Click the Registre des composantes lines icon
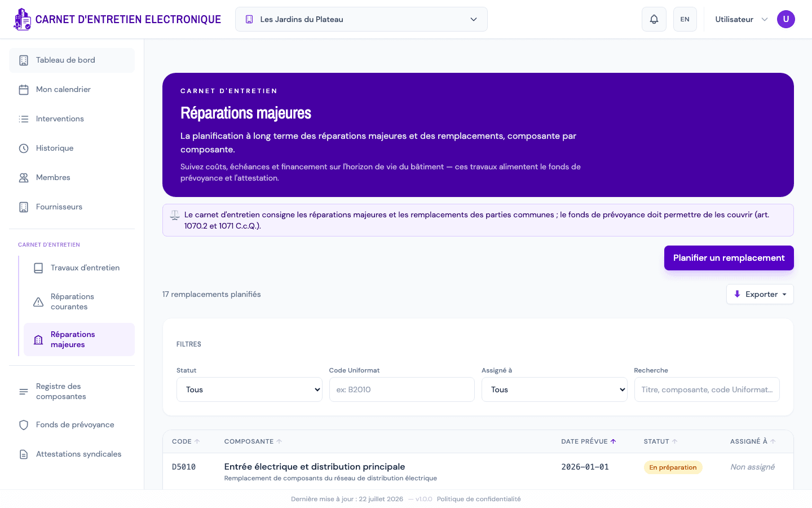Viewport: 812px width, 508px height. 24,392
